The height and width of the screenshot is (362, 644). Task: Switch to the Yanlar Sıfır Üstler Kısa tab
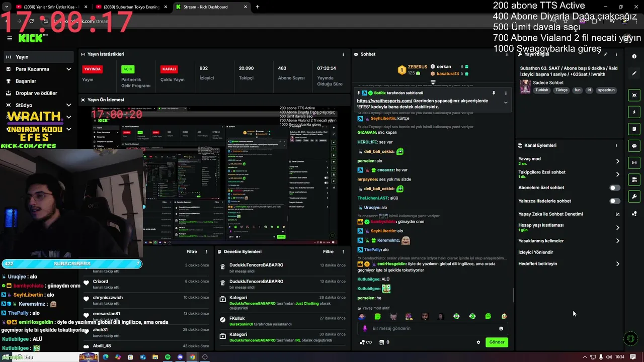point(52,7)
